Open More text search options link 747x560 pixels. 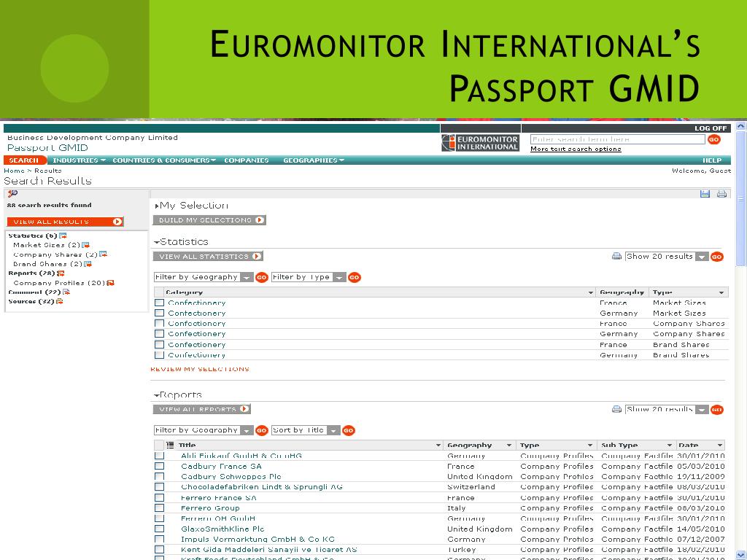(576, 149)
